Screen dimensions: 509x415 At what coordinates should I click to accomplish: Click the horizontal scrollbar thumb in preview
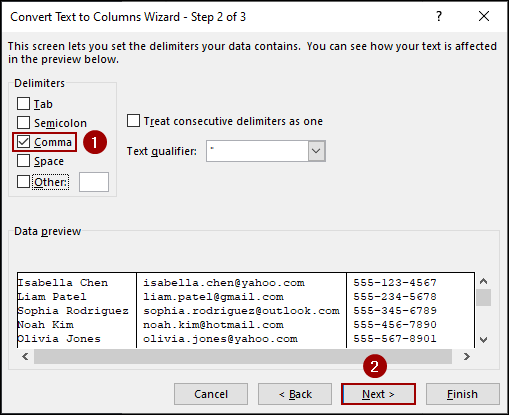243,357
